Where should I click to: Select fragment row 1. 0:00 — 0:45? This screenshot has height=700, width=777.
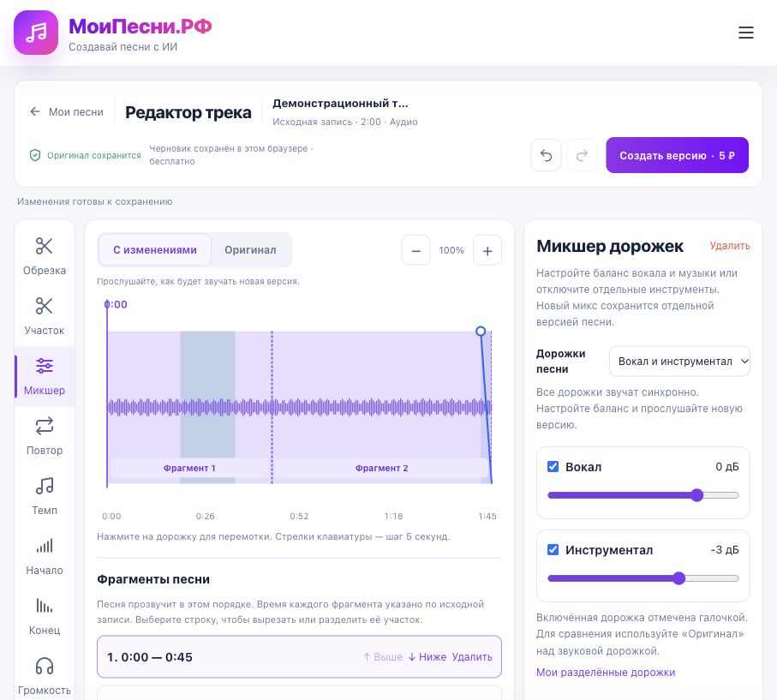point(299,657)
